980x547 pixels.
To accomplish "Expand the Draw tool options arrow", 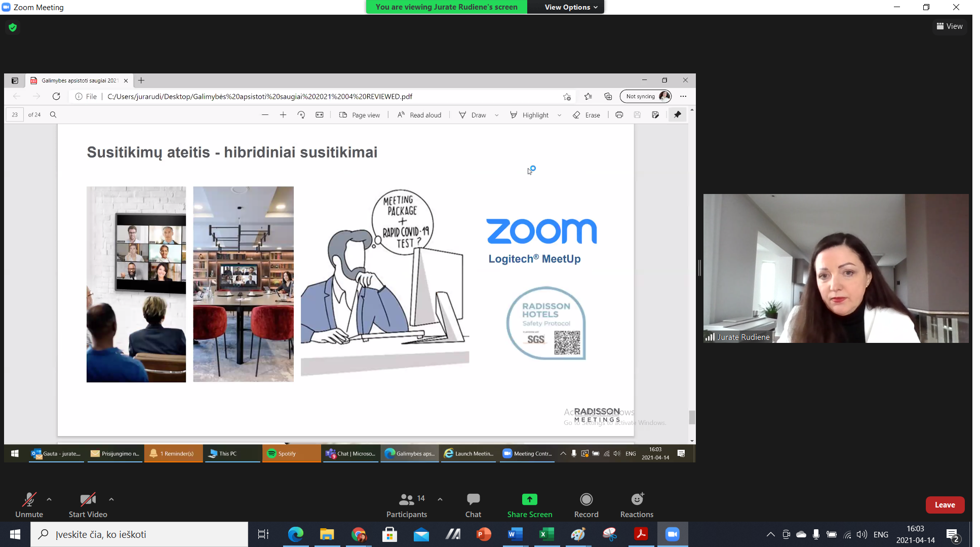I will [497, 115].
